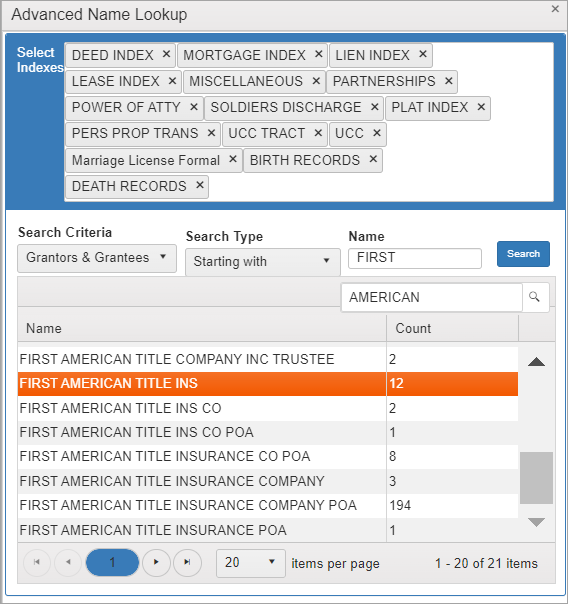The width and height of the screenshot is (568, 604).
Task: Open the Search Type dropdown
Action: 263,262
